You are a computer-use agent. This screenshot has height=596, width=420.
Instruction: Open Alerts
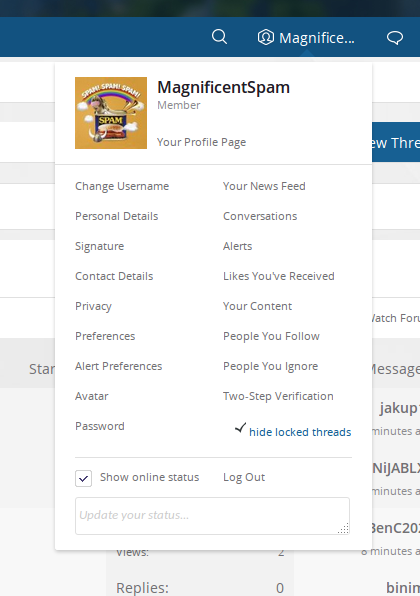coord(238,246)
